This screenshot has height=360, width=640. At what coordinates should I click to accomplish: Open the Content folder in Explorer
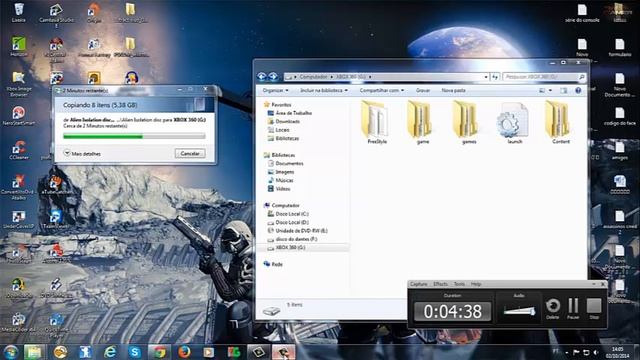[560, 122]
